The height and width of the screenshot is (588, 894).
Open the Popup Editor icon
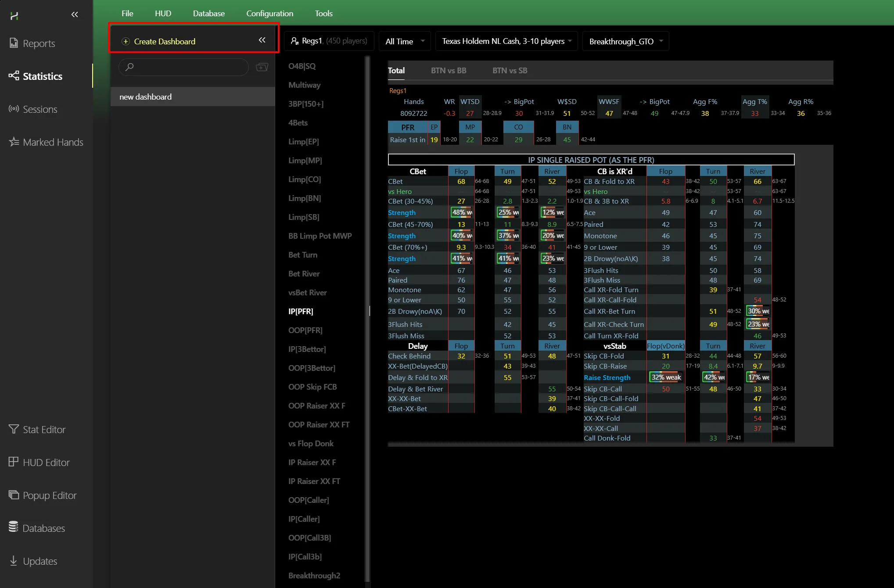coord(14,495)
